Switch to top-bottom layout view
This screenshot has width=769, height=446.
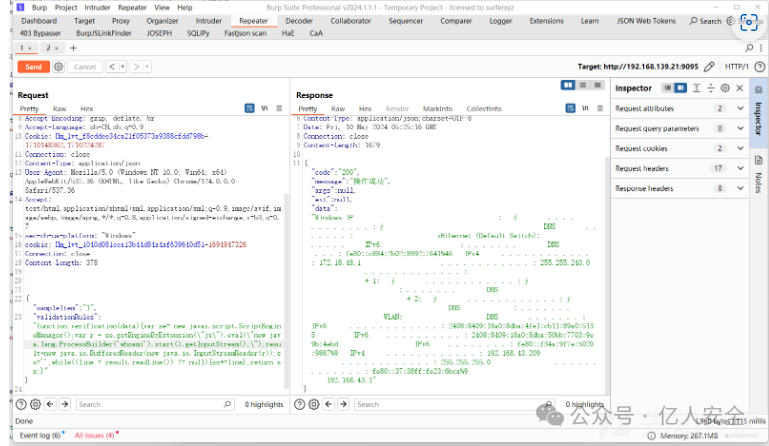tap(583, 85)
